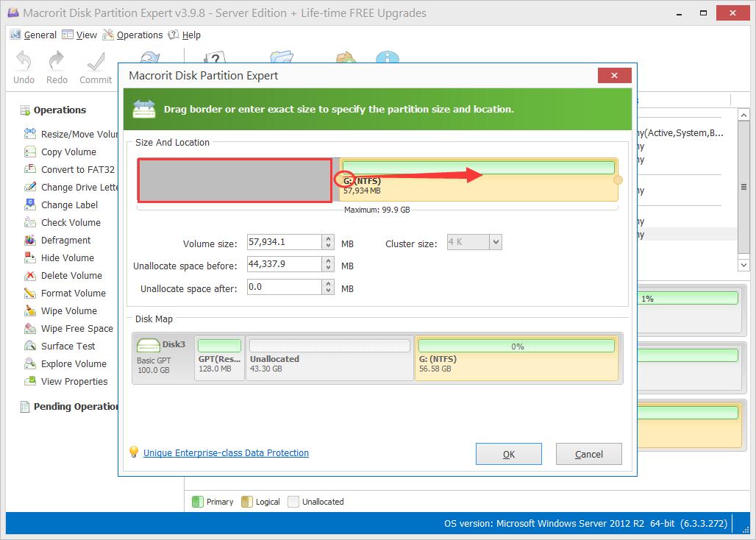
Task: Click the View Properties icon
Action: 29,381
